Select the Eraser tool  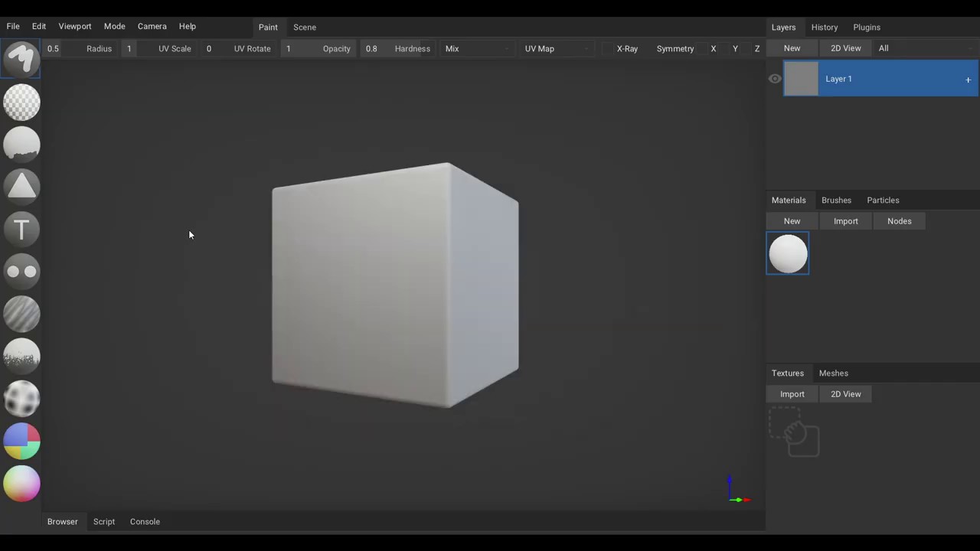coord(21,102)
